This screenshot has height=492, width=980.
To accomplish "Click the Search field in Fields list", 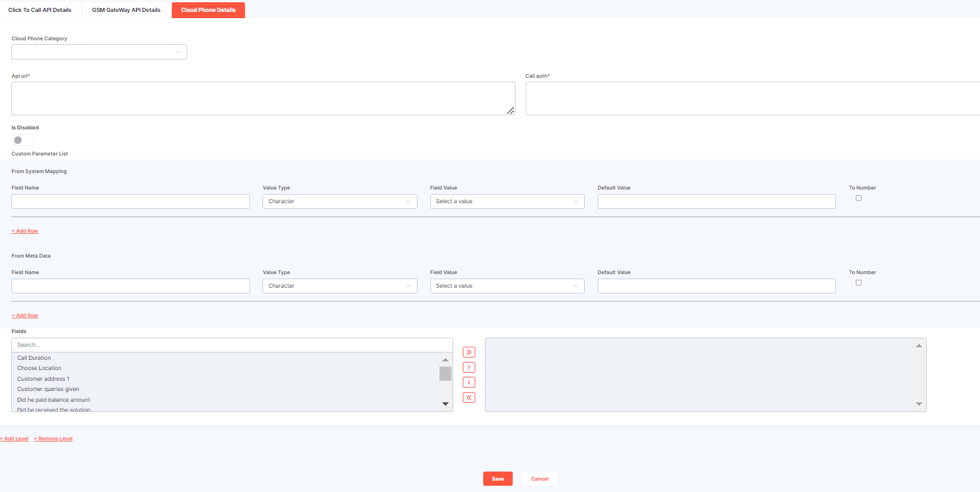I will click(232, 345).
